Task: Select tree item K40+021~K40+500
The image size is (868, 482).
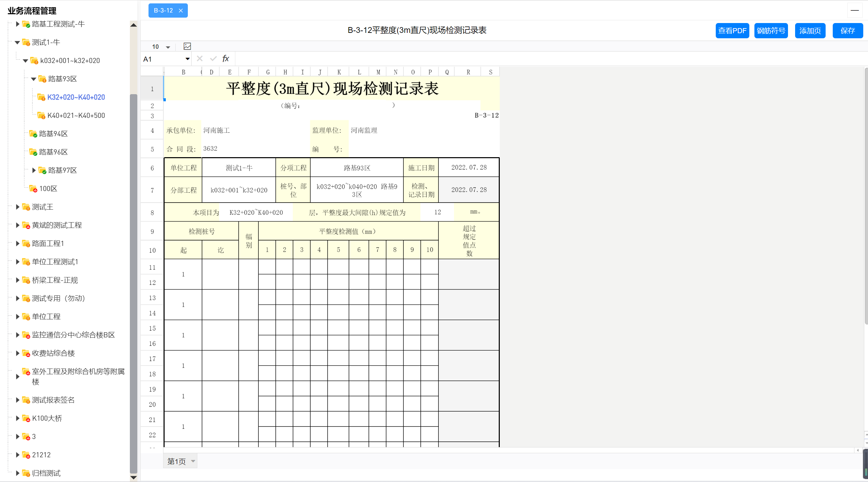Action: click(x=76, y=116)
